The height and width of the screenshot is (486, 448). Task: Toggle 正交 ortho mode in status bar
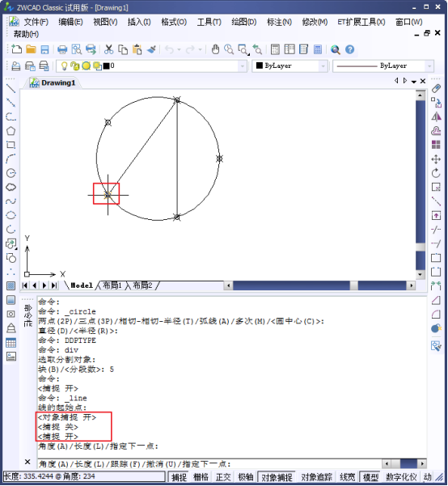click(223, 477)
